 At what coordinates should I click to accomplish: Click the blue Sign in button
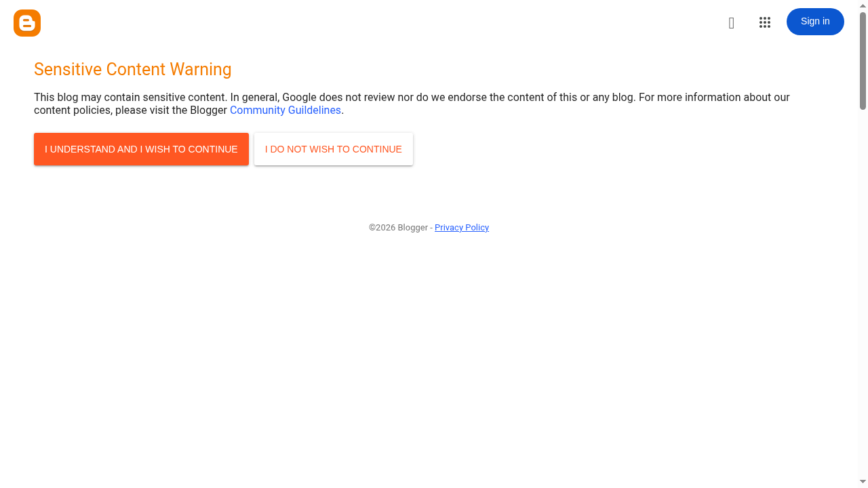click(x=815, y=22)
